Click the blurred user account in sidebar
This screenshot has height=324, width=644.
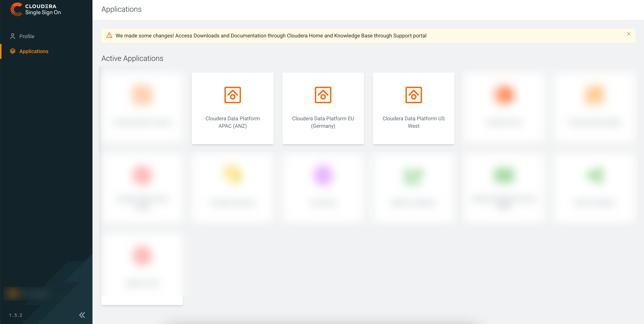[x=27, y=293]
